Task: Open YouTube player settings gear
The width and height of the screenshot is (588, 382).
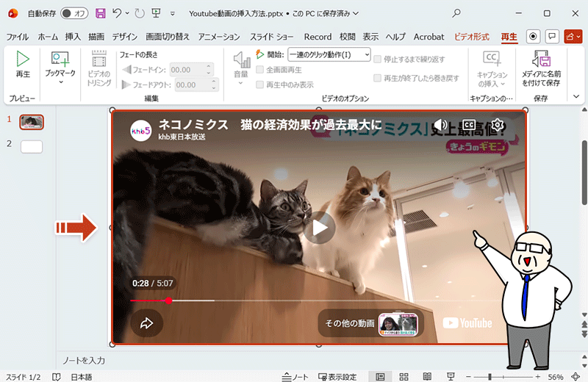Action: pos(498,124)
